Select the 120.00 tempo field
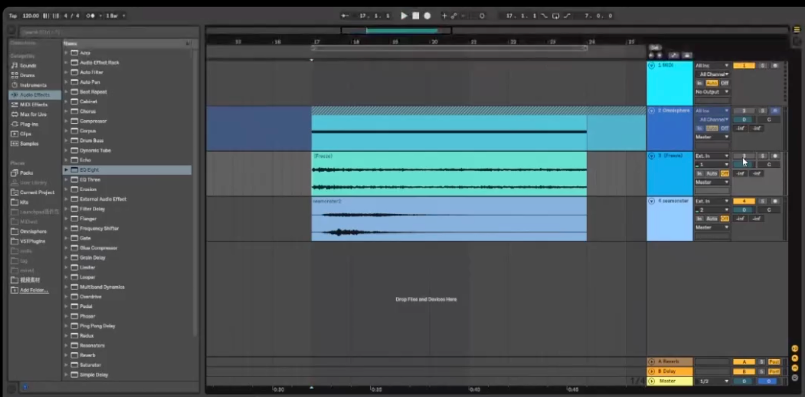The width and height of the screenshot is (806, 398). click(31, 16)
